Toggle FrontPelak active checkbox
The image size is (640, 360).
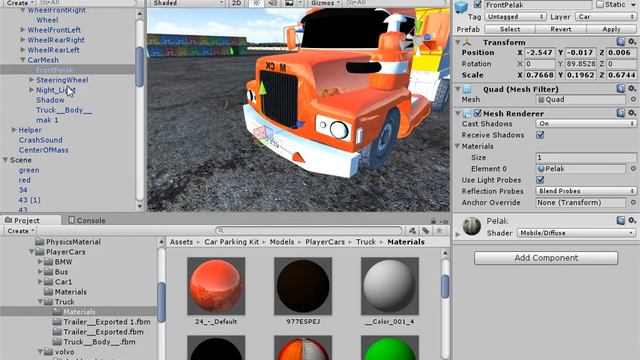point(477,5)
